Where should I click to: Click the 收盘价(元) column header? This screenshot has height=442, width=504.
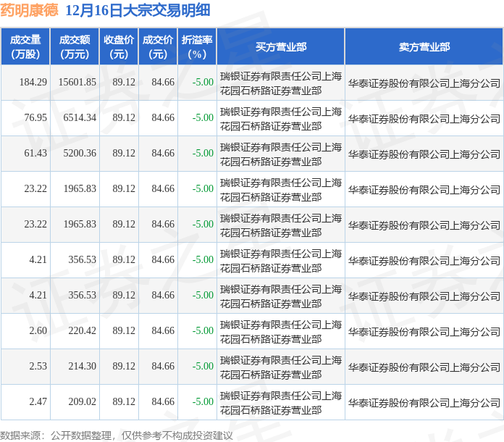click(119, 46)
